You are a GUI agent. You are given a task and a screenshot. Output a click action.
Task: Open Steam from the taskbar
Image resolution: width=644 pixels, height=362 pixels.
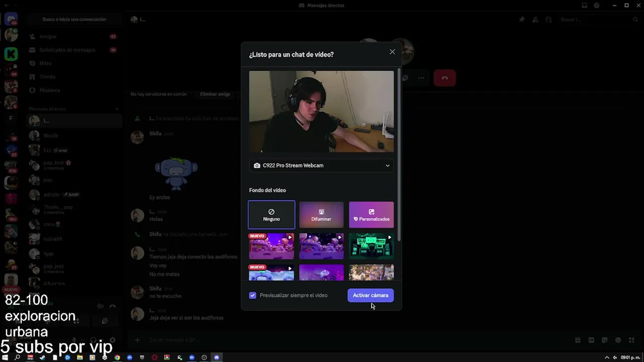pos(42,357)
